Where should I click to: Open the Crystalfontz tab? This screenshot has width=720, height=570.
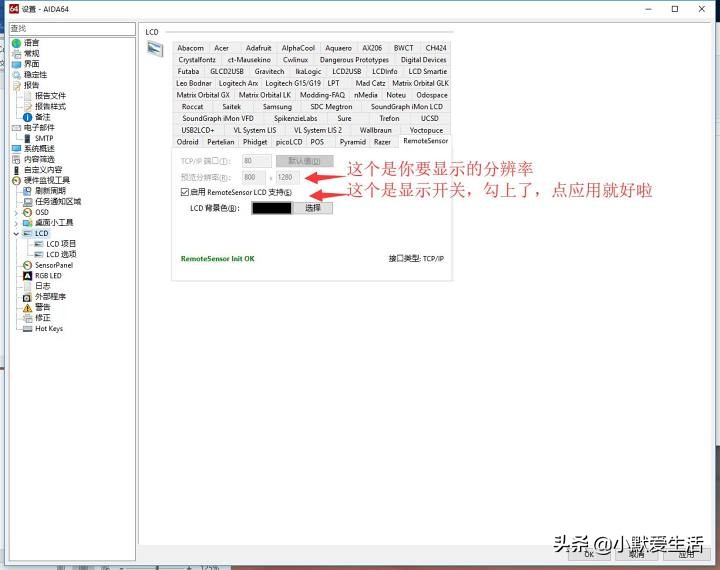[x=197, y=60]
